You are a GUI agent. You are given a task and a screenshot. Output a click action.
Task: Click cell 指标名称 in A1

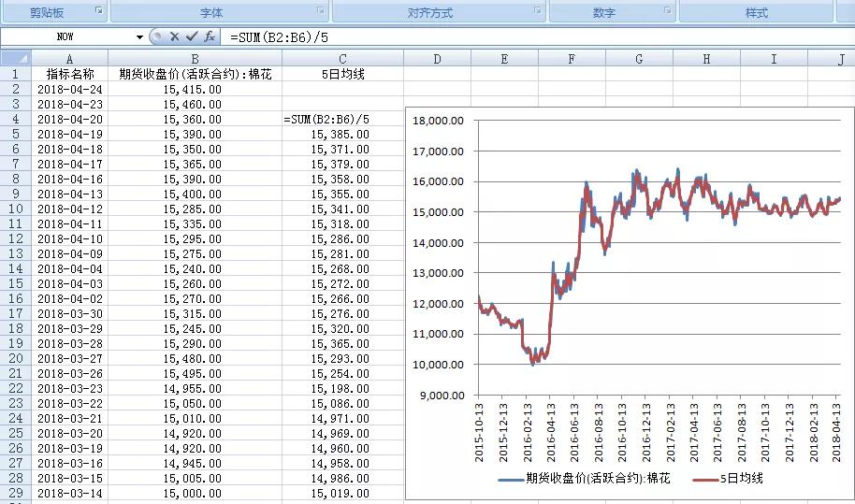click(x=70, y=74)
